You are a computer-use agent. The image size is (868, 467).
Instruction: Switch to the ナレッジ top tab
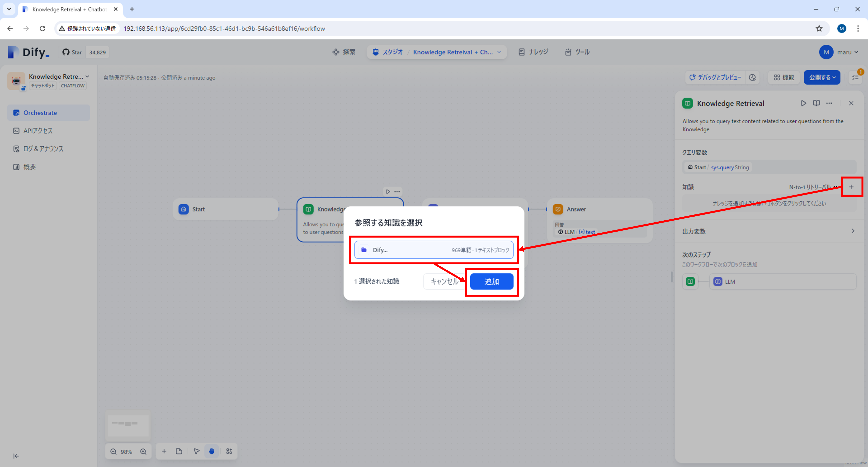click(533, 52)
